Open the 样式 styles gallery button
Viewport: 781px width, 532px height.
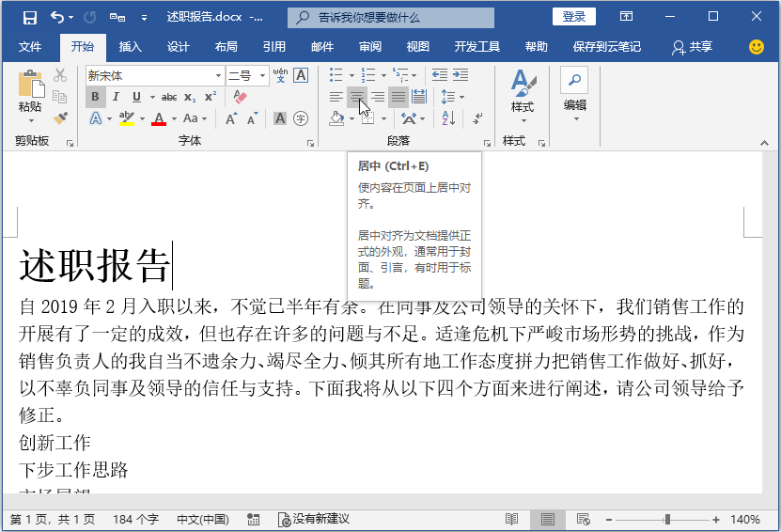coord(523,96)
